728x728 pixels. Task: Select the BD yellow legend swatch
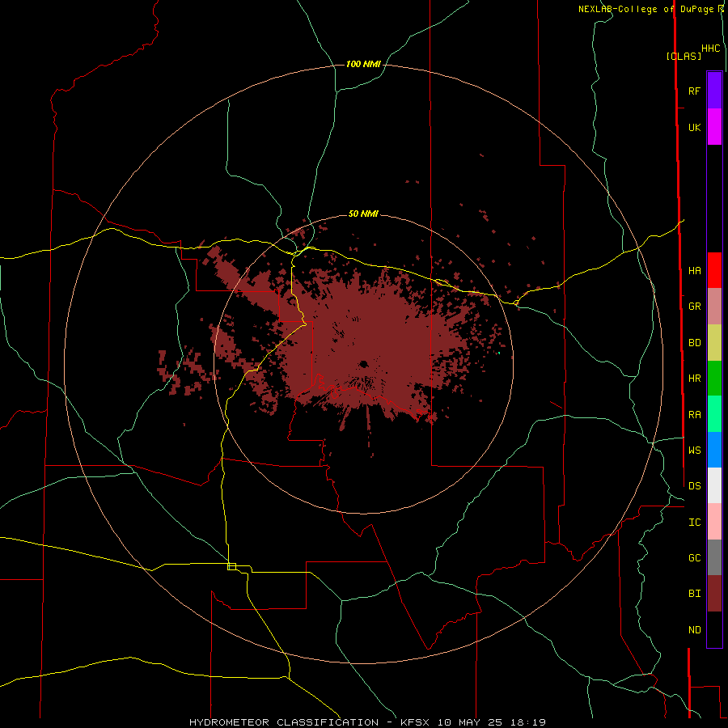[714, 343]
